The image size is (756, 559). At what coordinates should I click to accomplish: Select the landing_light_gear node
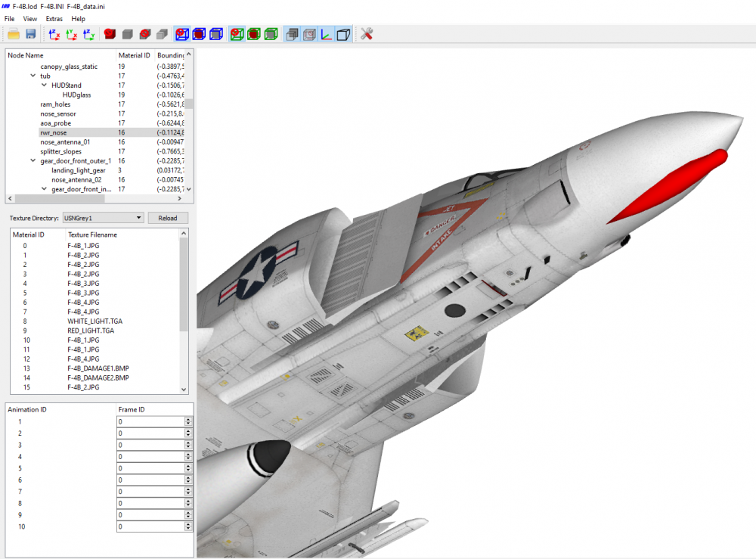pos(79,170)
